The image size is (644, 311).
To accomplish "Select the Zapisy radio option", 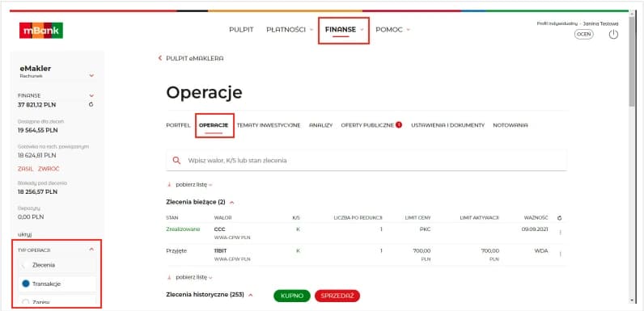I will point(26,302).
